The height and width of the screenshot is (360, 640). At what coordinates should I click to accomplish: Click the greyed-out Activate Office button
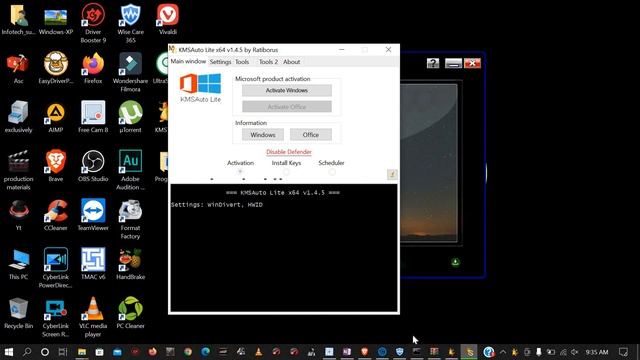coord(287,107)
